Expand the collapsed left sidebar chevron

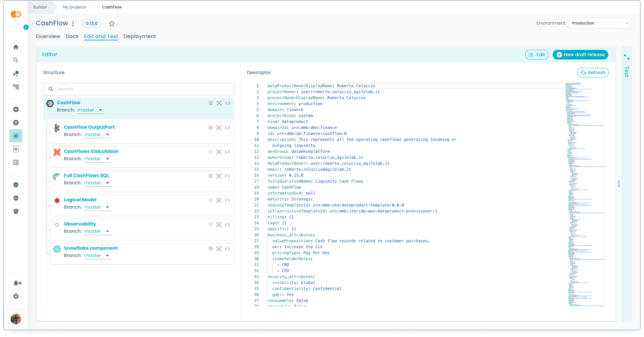pos(26,27)
